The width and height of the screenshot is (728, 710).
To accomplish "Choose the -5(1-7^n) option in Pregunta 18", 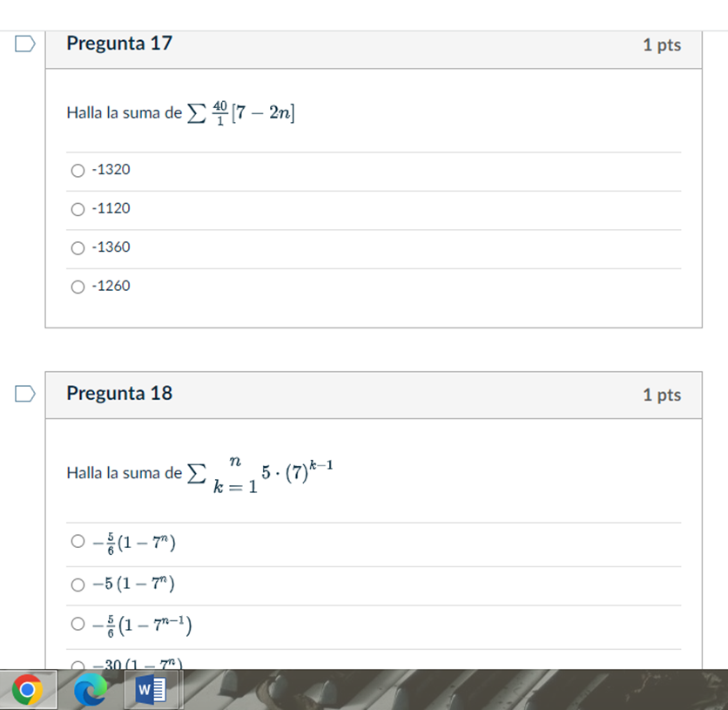I will [78, 584].
